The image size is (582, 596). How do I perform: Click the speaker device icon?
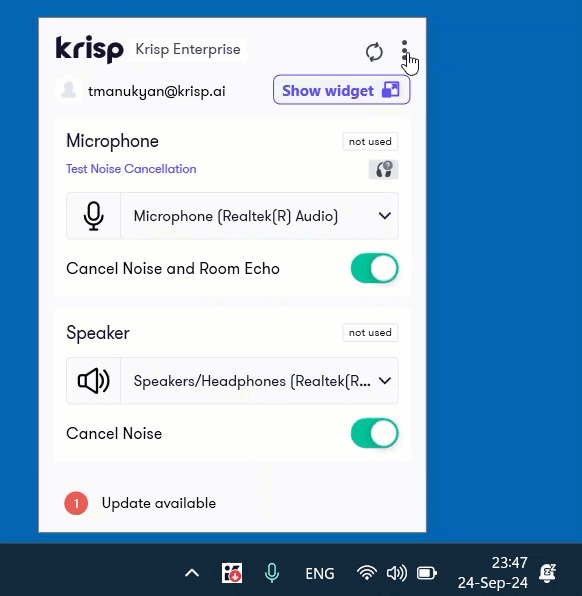[x=94, y=380]
